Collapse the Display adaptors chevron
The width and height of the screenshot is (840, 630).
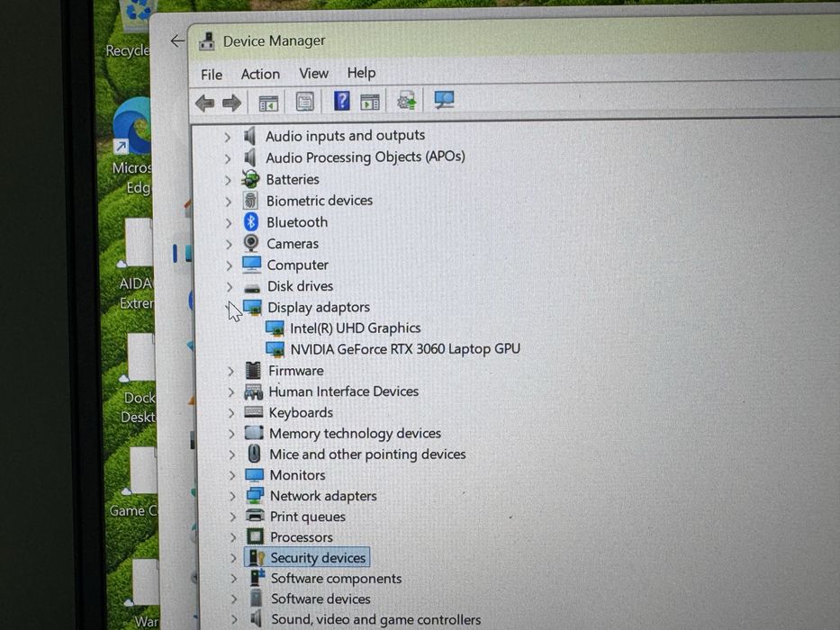point(230,308)
